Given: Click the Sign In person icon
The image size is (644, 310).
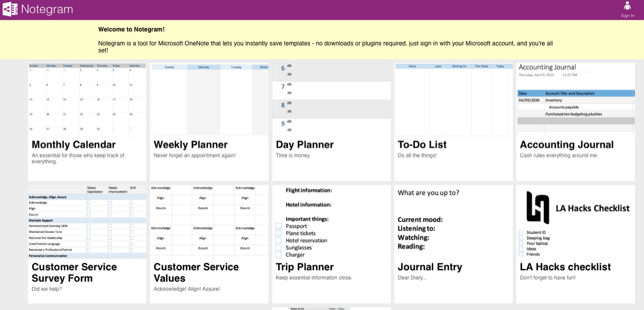Looking at the screenshot, I should click(x=627, y=6).
